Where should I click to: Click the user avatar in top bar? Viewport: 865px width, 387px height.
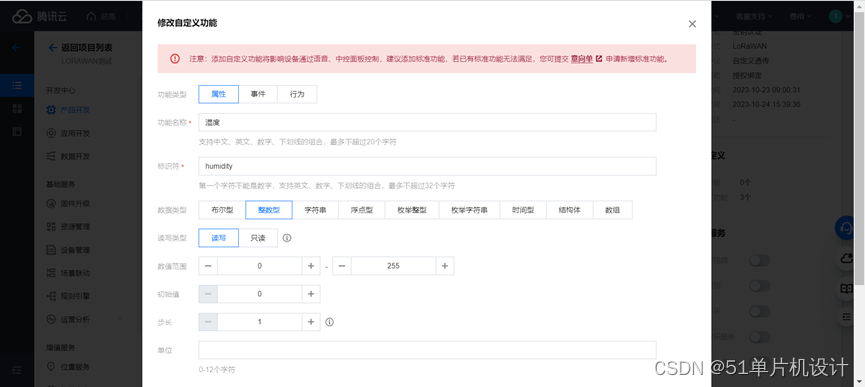click(835, 17)
